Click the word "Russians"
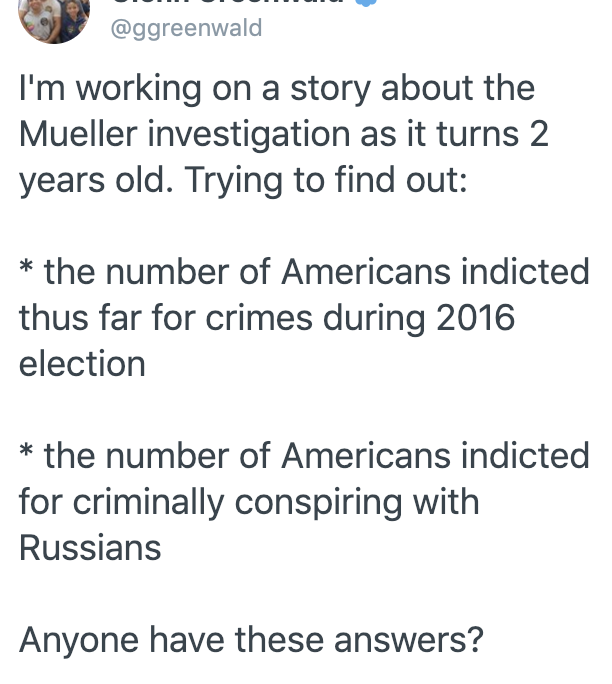 click(x=90, y=547)
